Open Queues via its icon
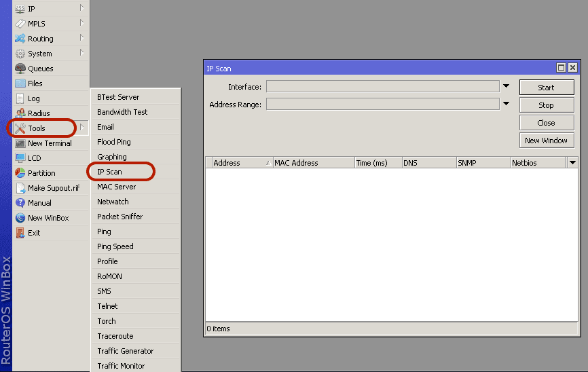588x372 pixels. [x=20, y=69]
